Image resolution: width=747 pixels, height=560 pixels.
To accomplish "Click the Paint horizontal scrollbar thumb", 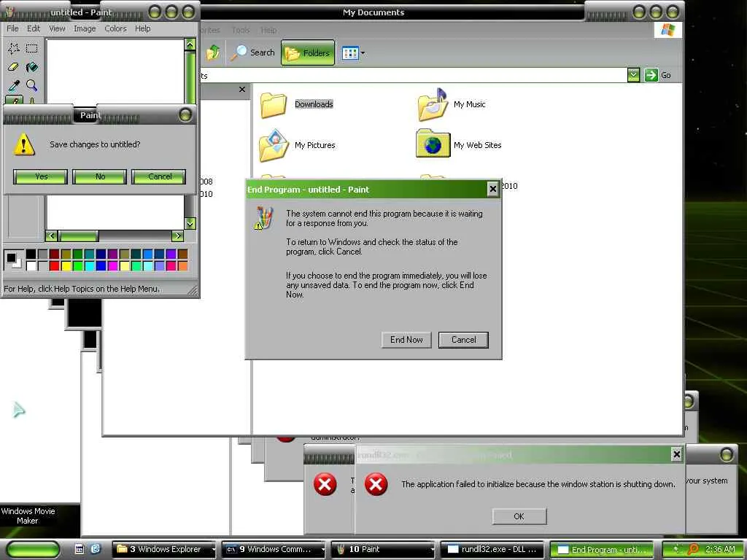I will tap(78, 236).
